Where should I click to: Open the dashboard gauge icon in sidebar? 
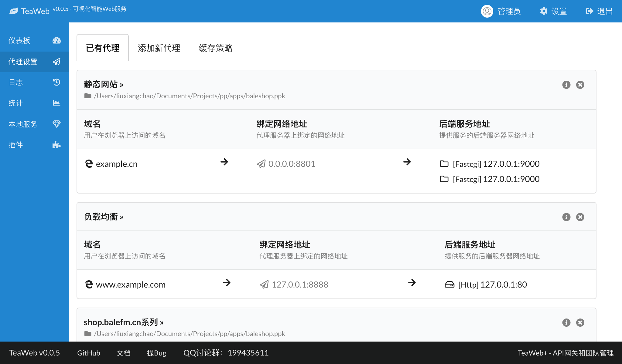56,41
